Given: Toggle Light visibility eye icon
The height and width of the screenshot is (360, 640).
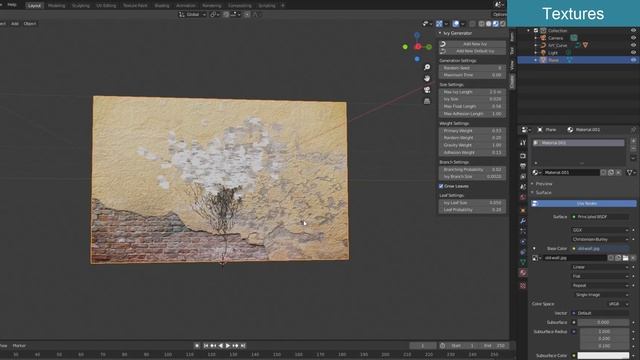Looking at the screenshot, I should point(633,53).
